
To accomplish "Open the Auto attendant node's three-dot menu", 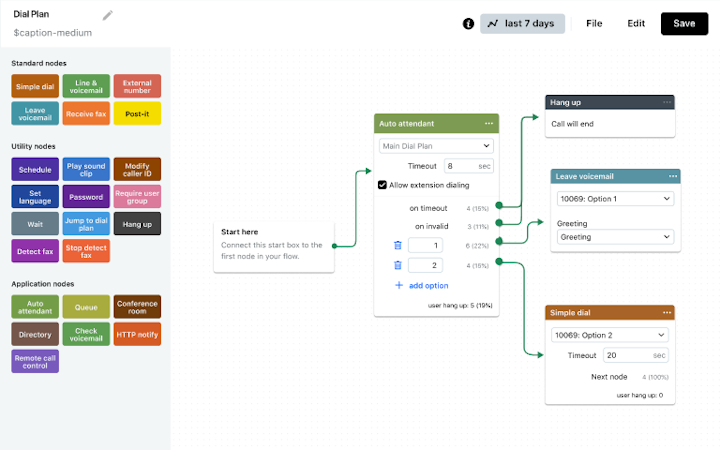I will (x=489, y=123).
